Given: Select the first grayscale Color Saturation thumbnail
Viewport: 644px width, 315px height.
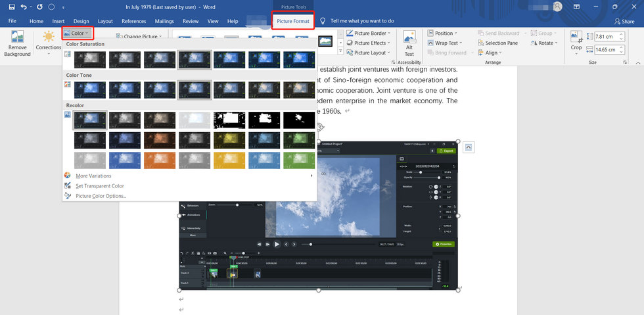Looking at the screenshot, I should [x=90, y=60].
